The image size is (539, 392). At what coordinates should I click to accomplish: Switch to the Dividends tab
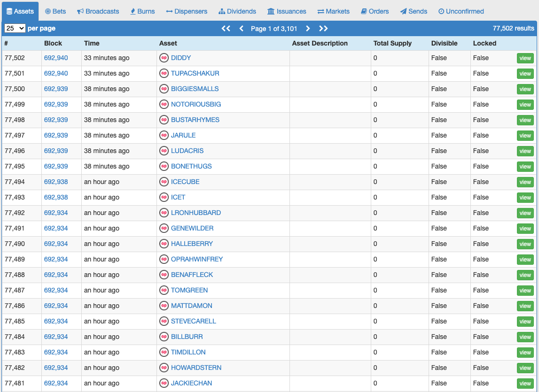click(x=237, y=11)
